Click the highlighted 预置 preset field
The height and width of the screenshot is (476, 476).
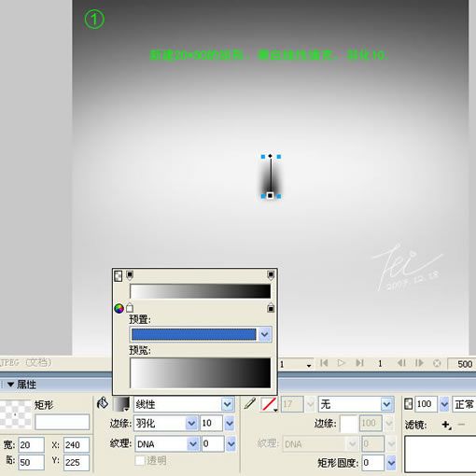194,334
